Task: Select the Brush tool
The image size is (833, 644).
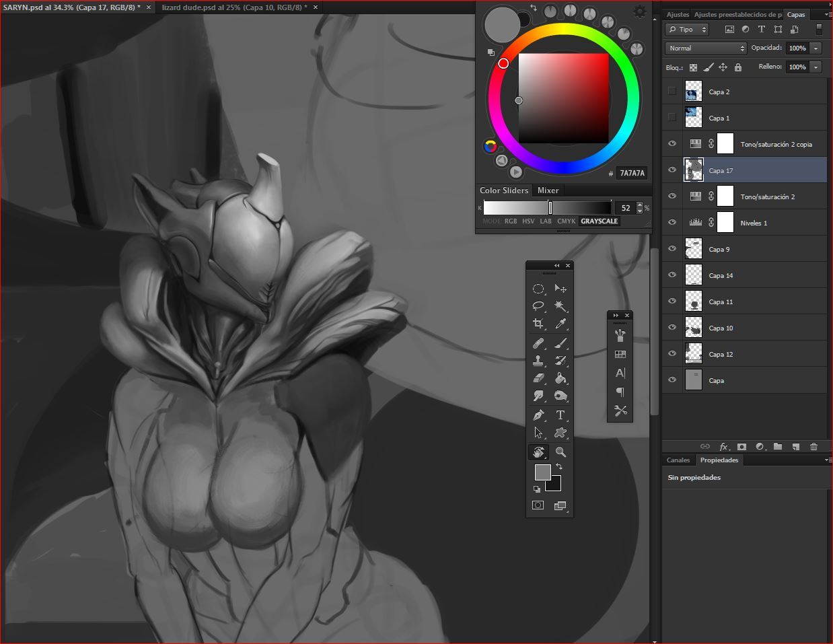Action: [x=560, y=344]
